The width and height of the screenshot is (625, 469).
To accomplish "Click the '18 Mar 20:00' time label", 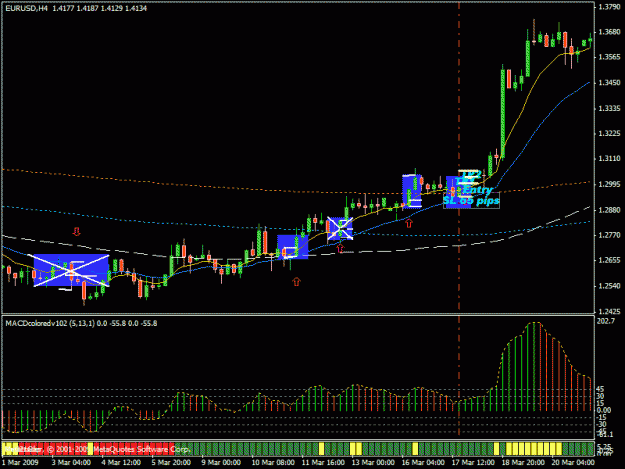I will (x=523, y=463).
